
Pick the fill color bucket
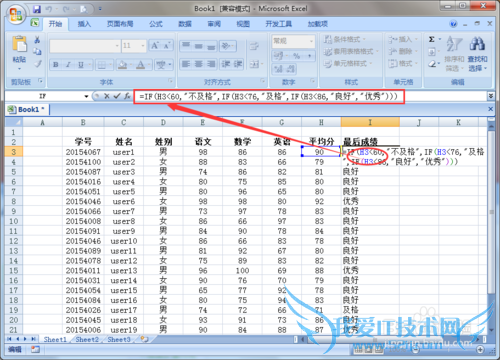[x=122, y=64]
